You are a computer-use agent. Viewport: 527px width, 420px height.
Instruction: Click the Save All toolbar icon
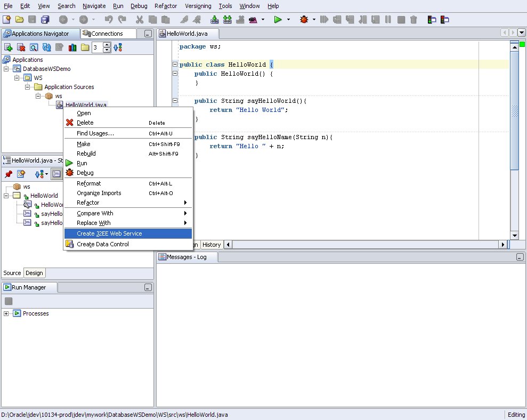[45, 20]
